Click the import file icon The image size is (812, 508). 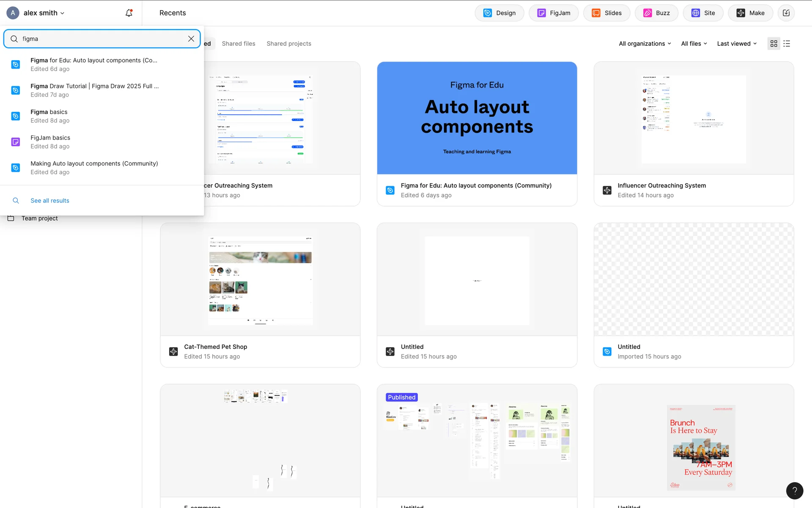pos(786,13)
